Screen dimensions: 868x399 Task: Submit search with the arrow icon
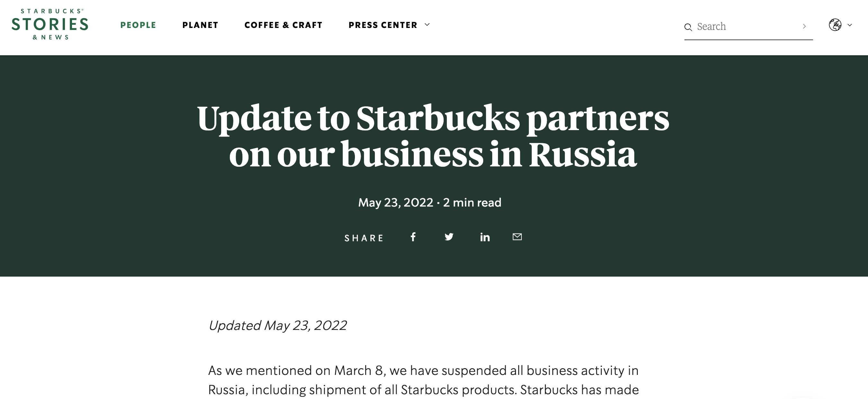point(804,26)
